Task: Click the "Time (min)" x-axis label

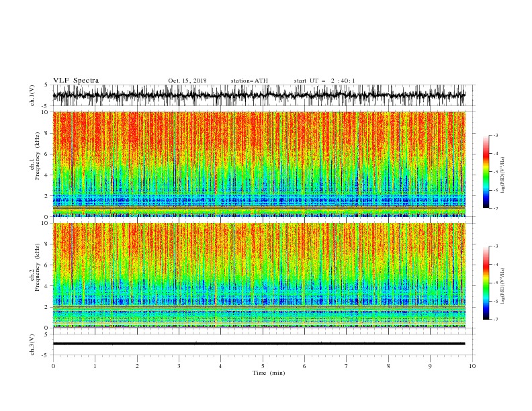Action: pos(269,373)
